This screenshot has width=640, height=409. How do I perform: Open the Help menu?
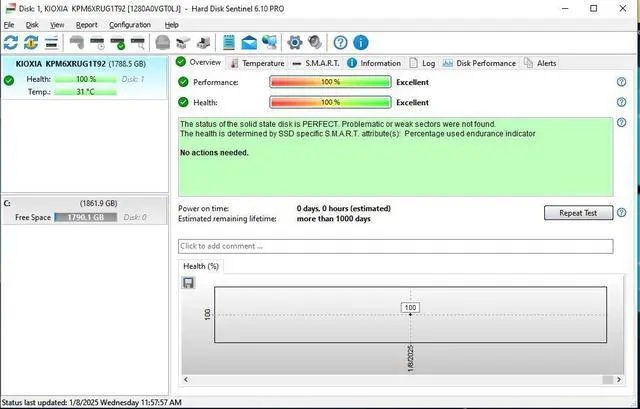pos(171,25)
